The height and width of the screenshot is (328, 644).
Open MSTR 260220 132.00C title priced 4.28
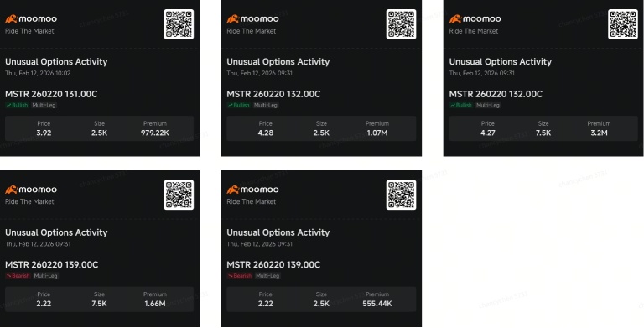click(273, 94)
